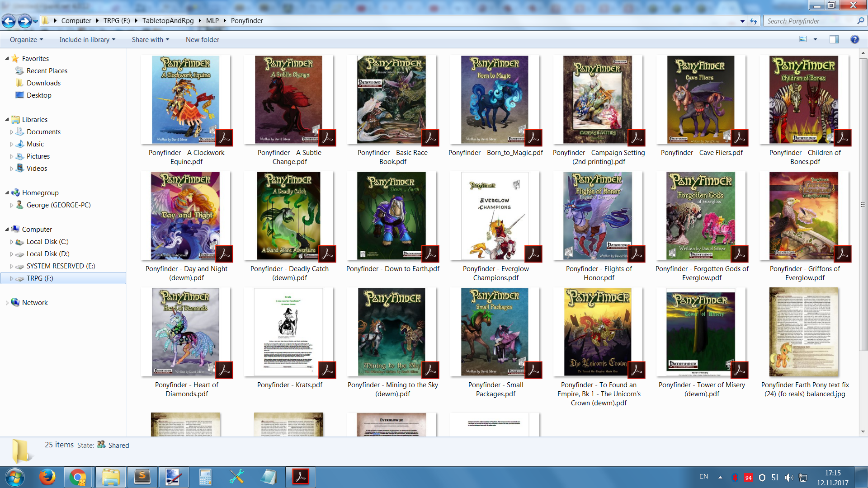
Task: Click the refresh address bar button
Action: click(753, 21)
